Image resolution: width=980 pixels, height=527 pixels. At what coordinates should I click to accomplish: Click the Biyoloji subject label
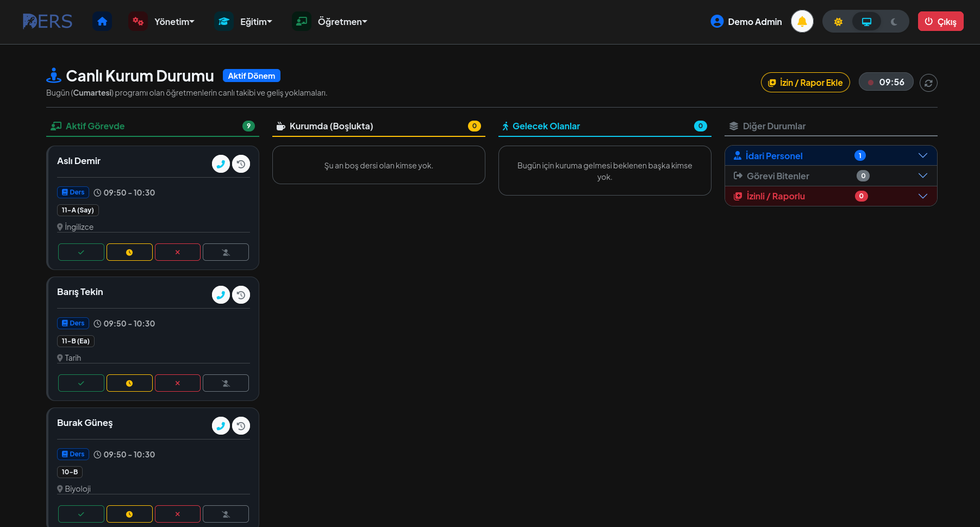point(78,489)
